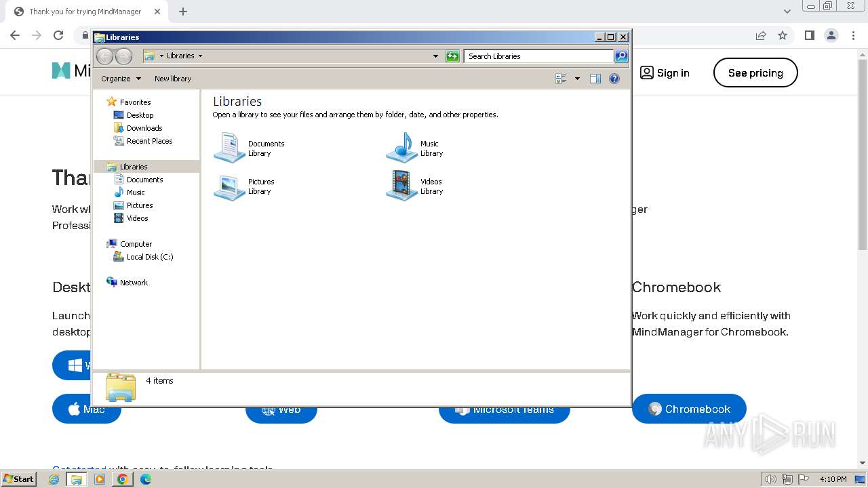Click the Explorer Forward arrow button

coord(123,56)
